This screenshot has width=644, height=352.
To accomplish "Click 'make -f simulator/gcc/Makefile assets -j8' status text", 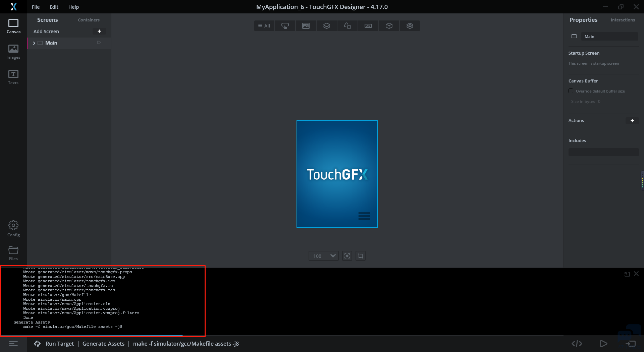I will (186, 344).
